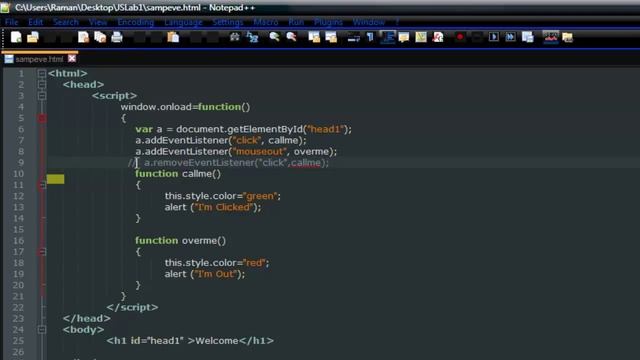Zoom in using the magnifier icon

tap(274, 37)
